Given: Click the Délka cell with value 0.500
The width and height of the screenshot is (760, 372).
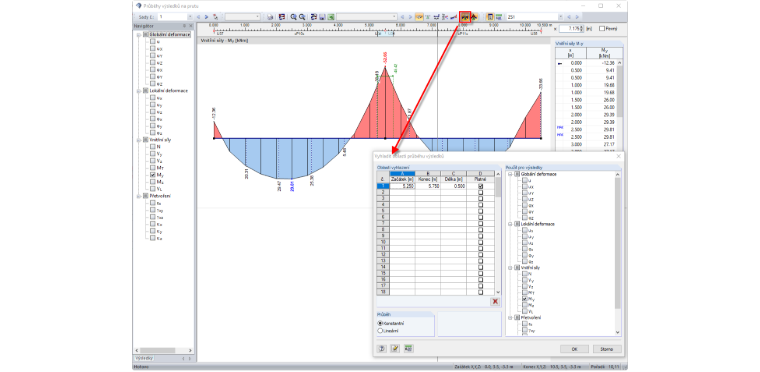Looking at the screenshot, I should [x=453, y=186].
